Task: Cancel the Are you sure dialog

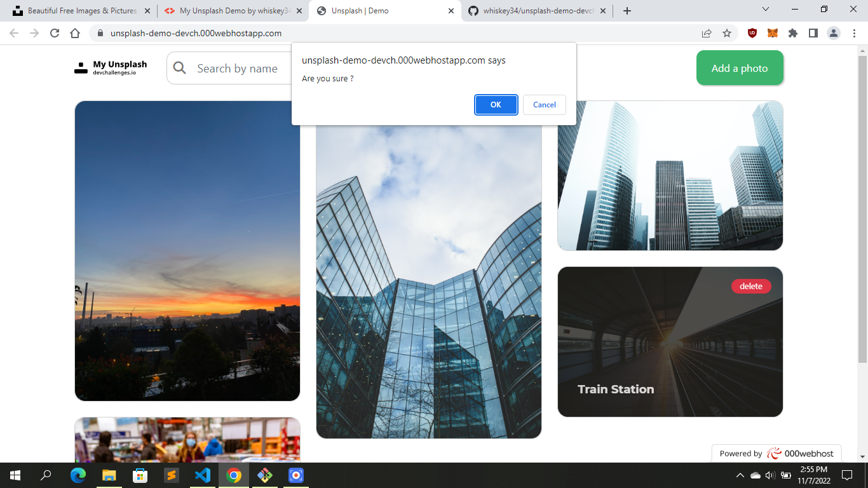Action: [x=544, y=105]
